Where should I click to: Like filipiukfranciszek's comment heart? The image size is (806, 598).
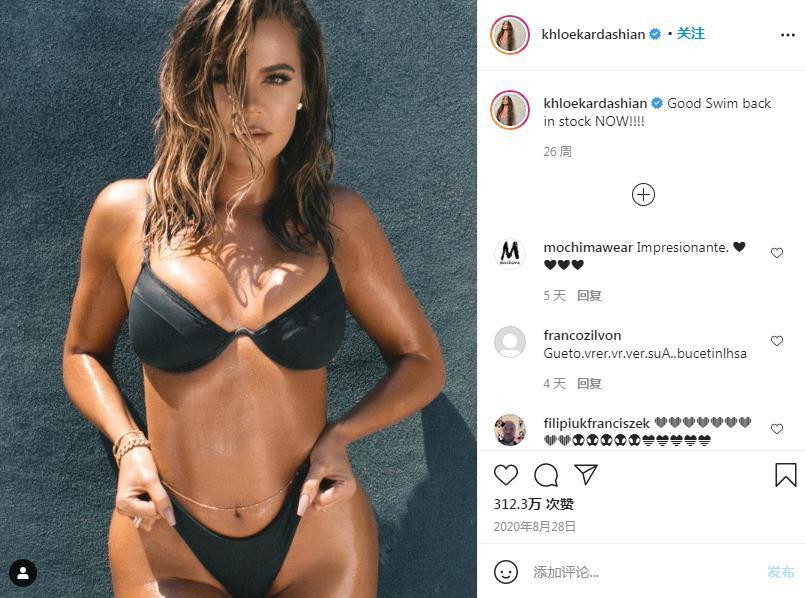tap(777, 429)
